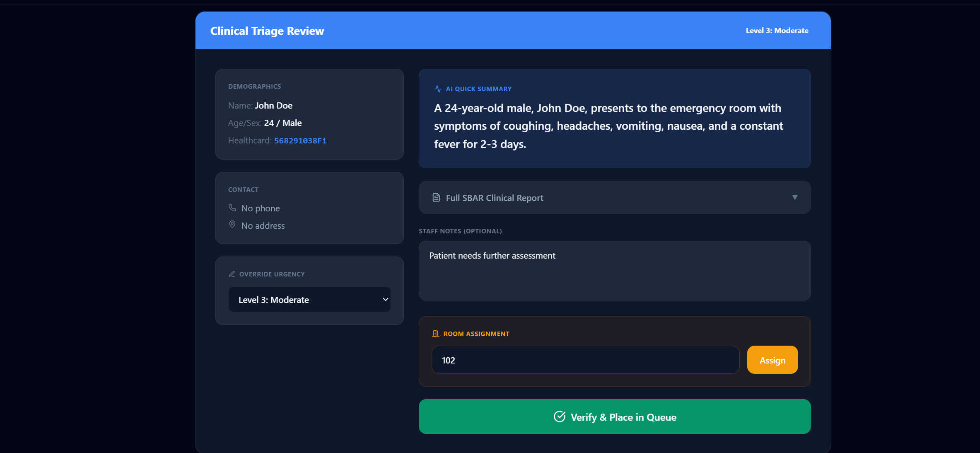This screenshot has width=980, height=453.
Task: Click the AI summary paragraph text
Action: [x=608, y=126]
